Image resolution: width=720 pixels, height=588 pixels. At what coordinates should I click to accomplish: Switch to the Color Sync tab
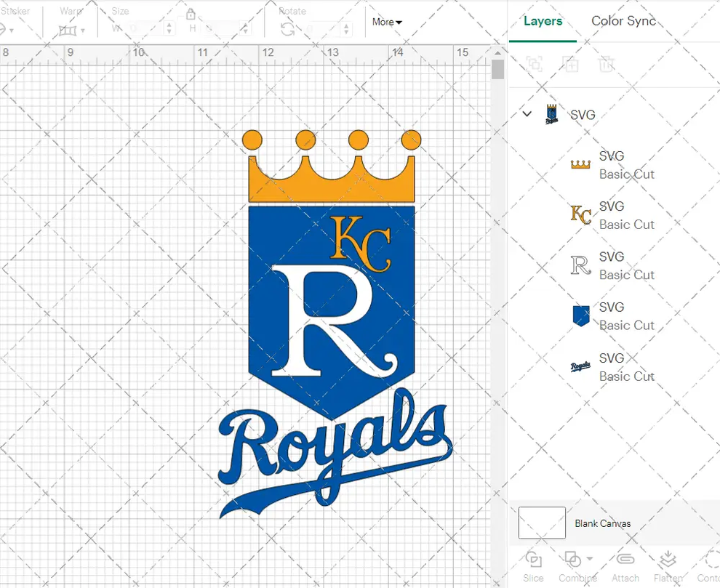pos(623,22)
